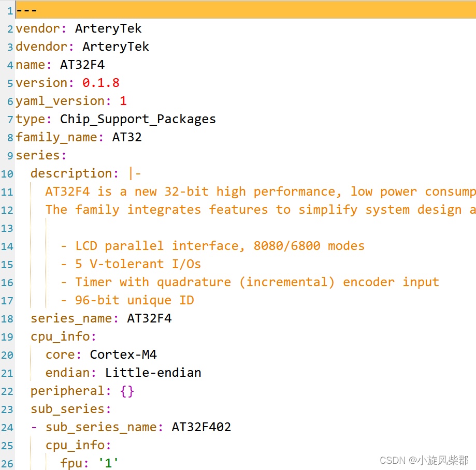Viewport: 476px width, 470px height.
Task: Click the yaml_version key on line 6
Action: pyautogui.click(x=60, y=101)
